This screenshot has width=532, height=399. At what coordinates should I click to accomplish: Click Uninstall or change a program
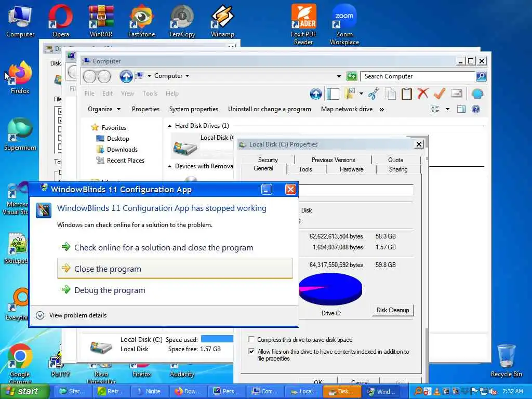270,109
